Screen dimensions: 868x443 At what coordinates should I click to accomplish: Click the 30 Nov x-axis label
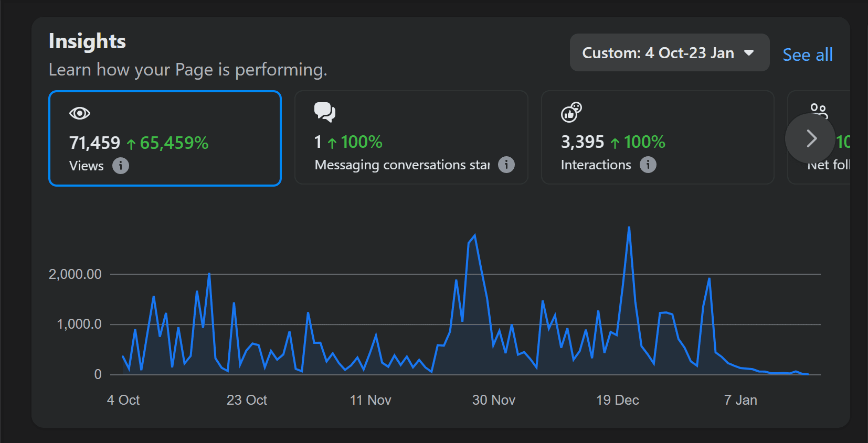coord(494,400)
